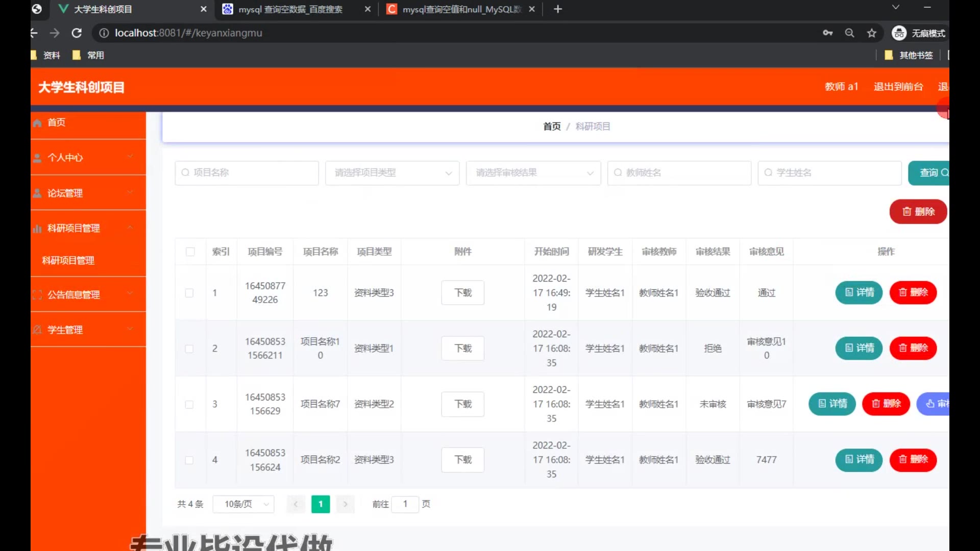Click the home icon beside 首页 in the sidebar
Image resolution: width=980 pixels, height=551 pixels.
pyautogui.click(x=37, y=123)
